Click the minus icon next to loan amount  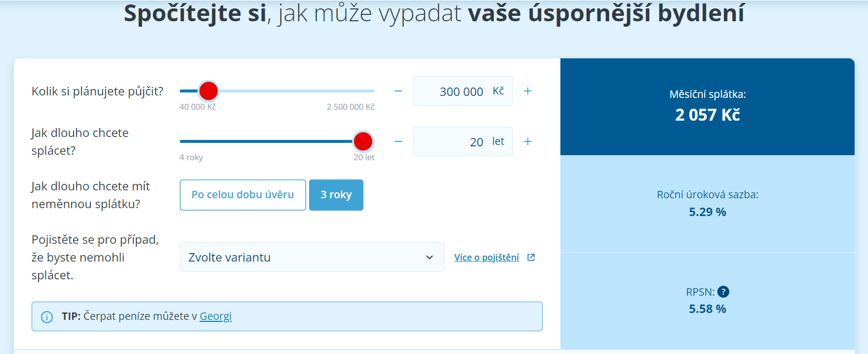398,91
